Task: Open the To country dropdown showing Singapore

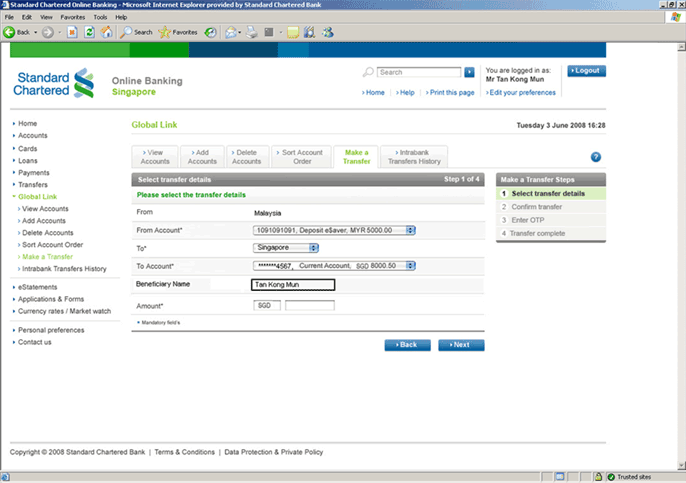Action: (x=286, y=248)
